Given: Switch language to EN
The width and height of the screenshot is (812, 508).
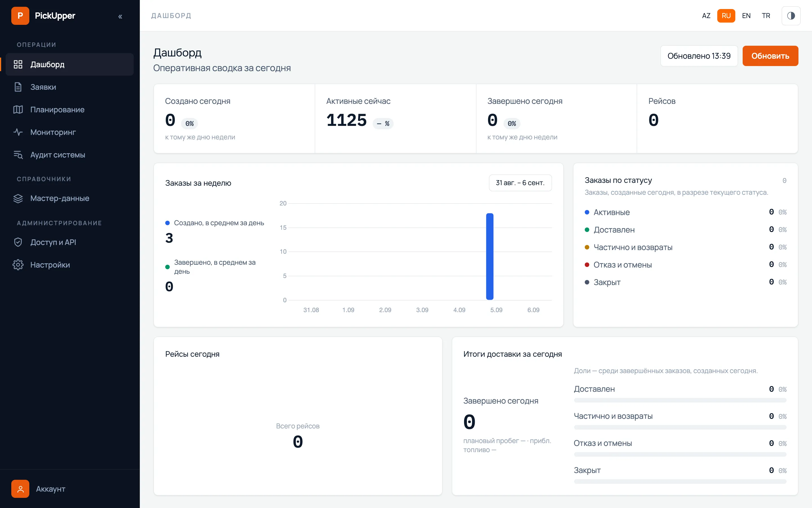Looking at the screenshot, I should pyautogui.click(x=746, y=16).
